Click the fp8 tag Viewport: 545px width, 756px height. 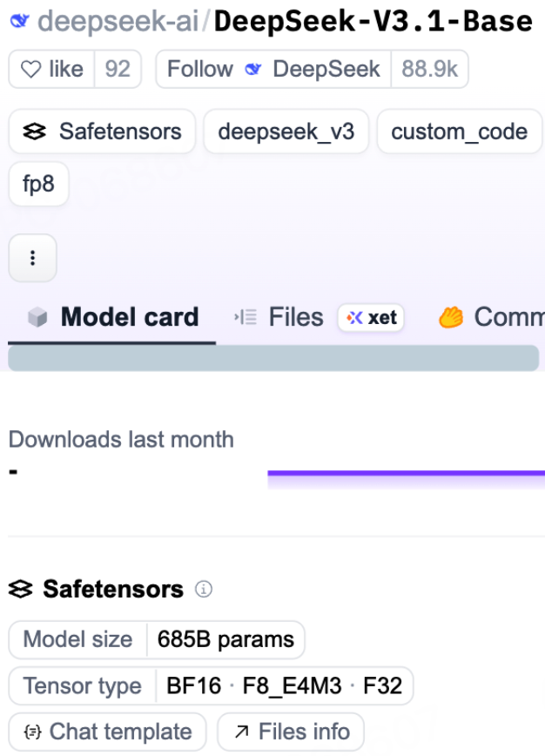pyautogui.click(x=38, y=185)
